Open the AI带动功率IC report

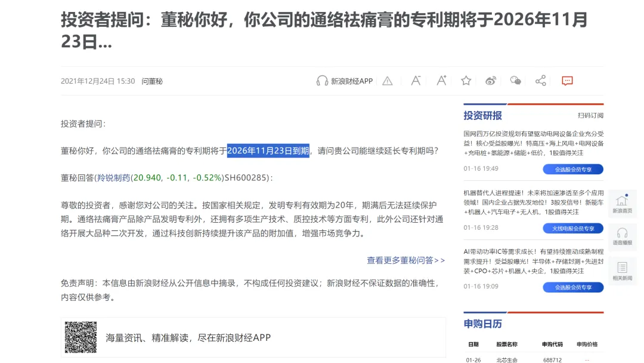pos(534,261)
